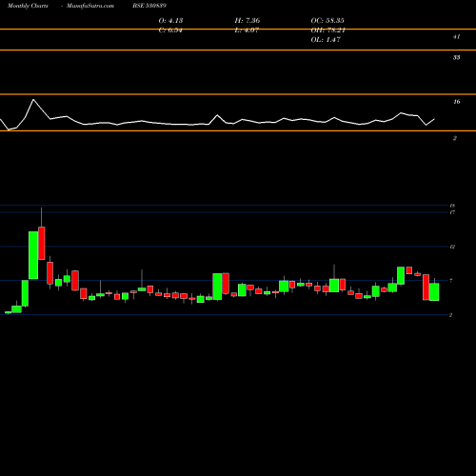
Task: Click the "41" upper axis label
Action: click(456, 37)
